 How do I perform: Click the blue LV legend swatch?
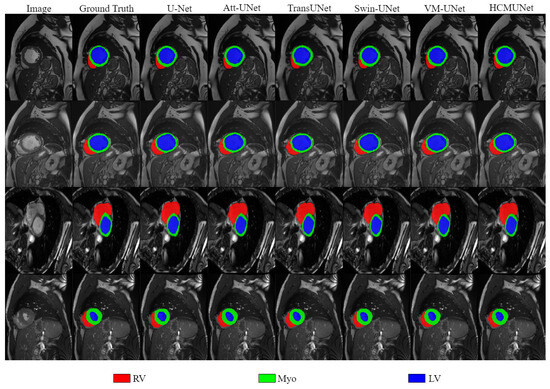(x=417, y=378)
